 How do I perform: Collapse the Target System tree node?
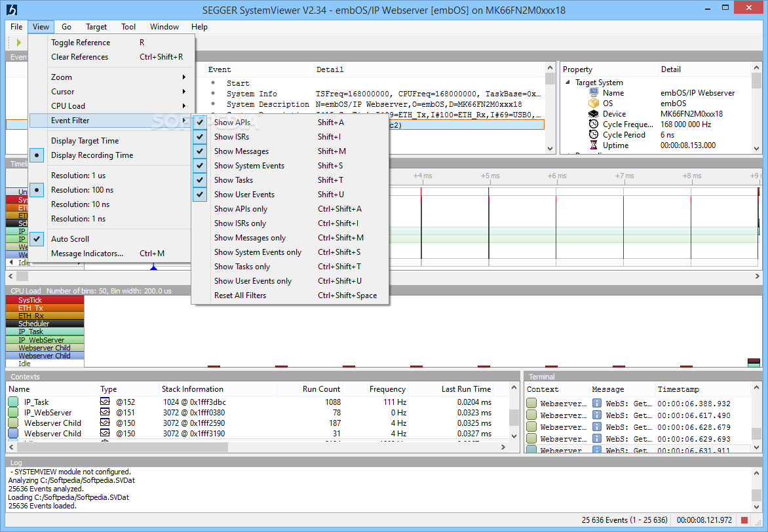[567, 83]
